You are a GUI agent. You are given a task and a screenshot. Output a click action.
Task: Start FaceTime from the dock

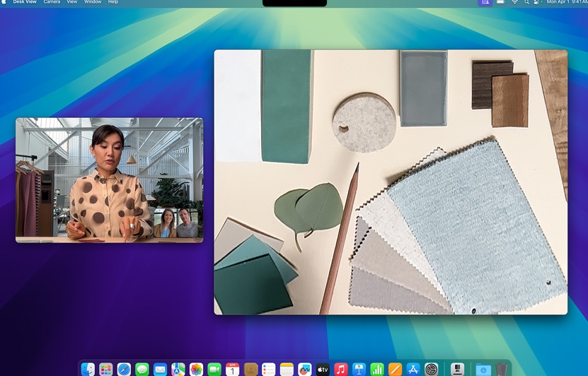214,370
